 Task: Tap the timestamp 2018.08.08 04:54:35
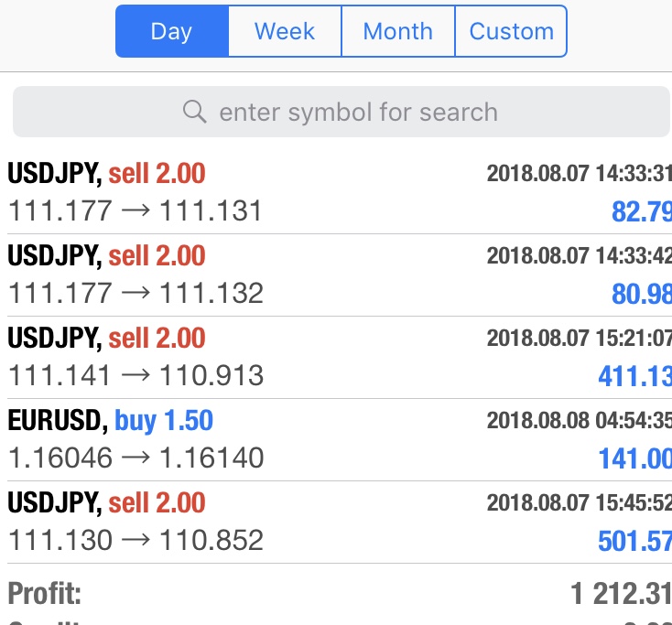(579, 420)
